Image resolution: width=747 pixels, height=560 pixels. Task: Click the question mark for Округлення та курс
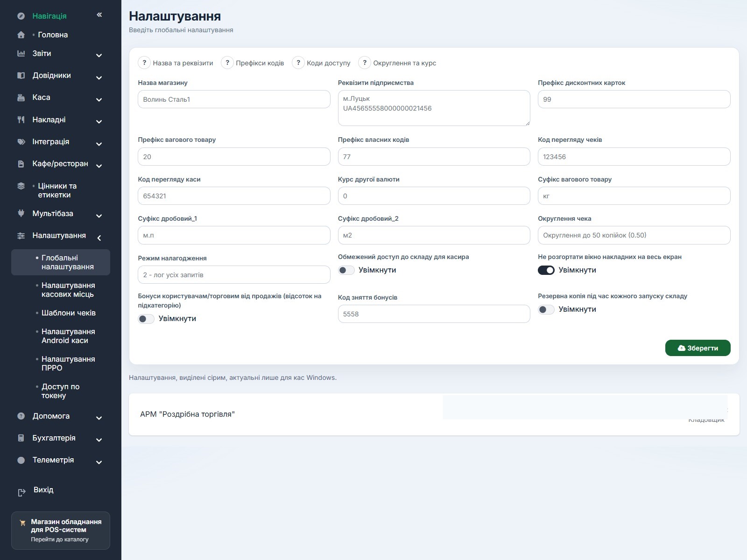[365, 63]
